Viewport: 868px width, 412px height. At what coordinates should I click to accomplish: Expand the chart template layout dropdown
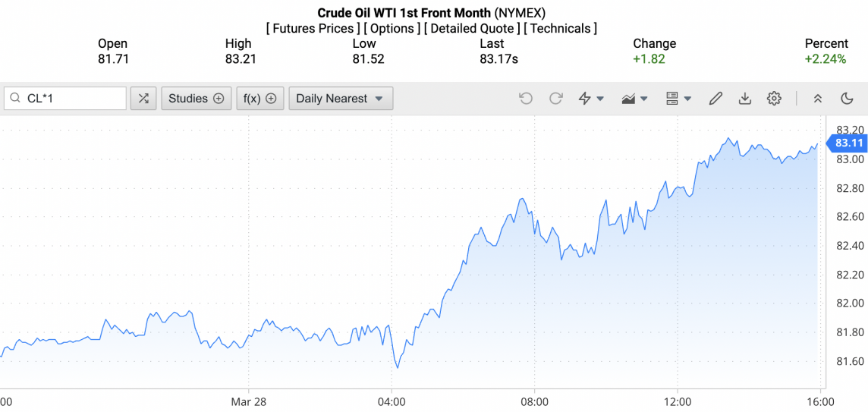[x=678, y=99]
